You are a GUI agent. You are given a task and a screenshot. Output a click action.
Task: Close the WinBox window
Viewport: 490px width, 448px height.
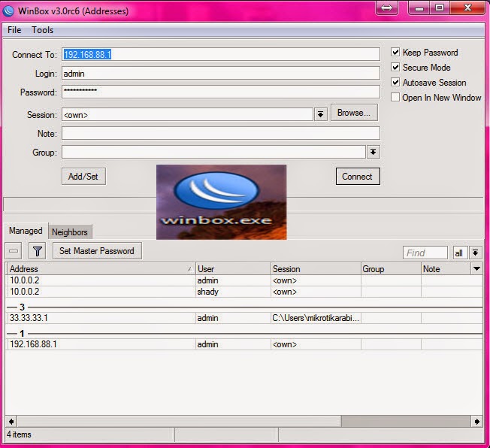pos(467,8)
